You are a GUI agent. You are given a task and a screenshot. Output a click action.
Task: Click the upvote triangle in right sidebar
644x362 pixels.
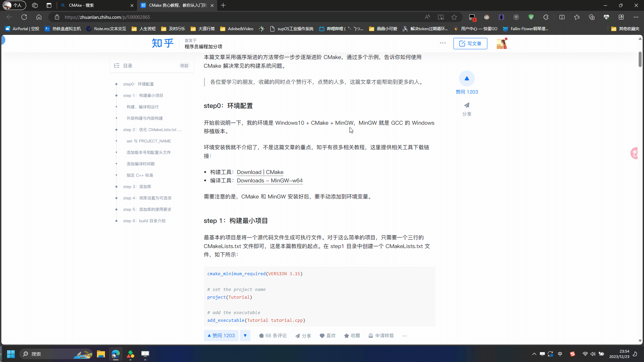click(x=467, y=78)
